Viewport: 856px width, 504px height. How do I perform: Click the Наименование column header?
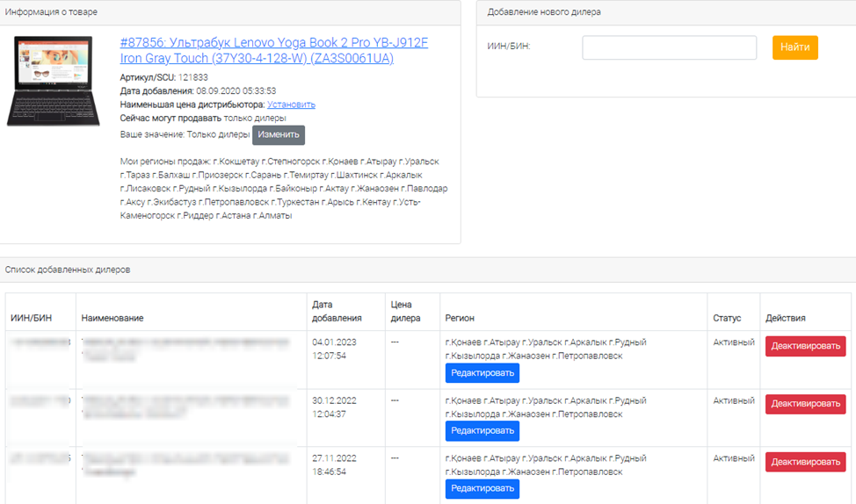(x=112, y=318)
